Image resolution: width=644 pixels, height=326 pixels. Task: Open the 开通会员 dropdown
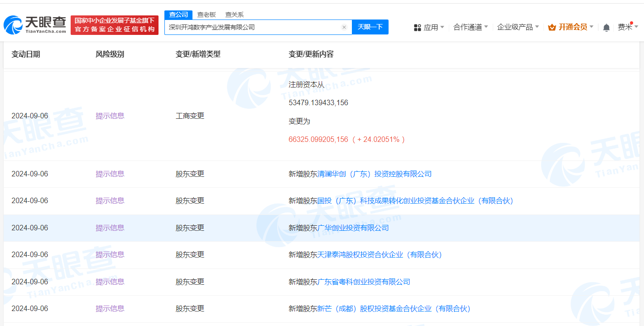(x=576, y=27)
